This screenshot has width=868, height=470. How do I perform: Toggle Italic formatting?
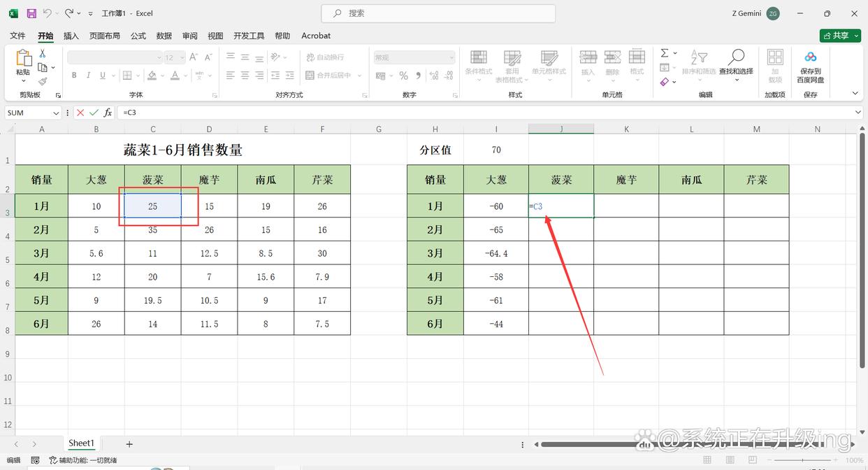pos(89,76)
